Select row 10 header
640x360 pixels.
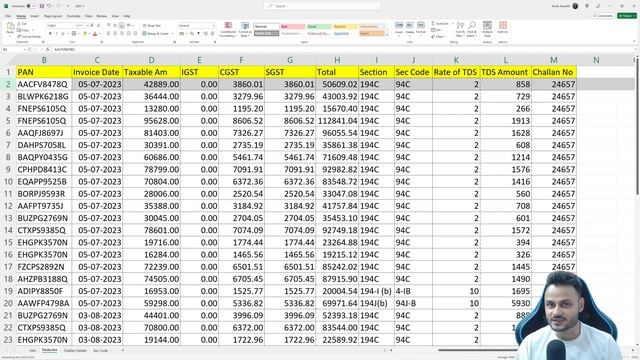8,182
